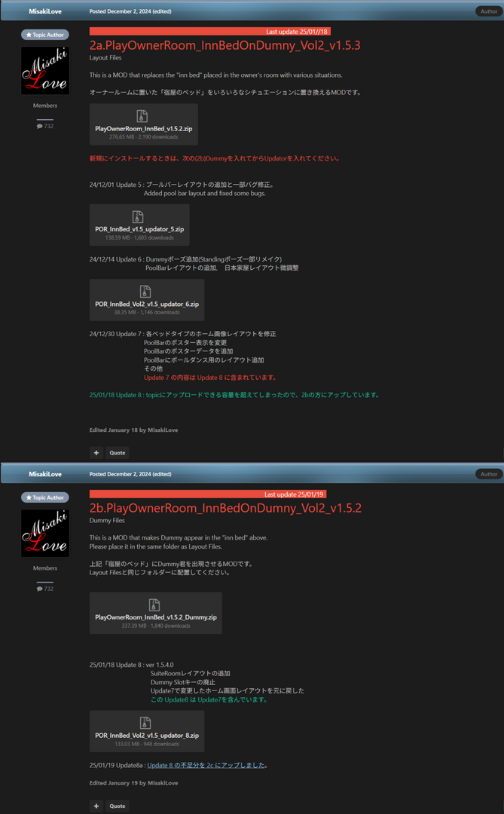Click the text 'Added pool bar layout and fixed some bugs.'
This screenshot has height=814, width=504.
pyautogui.click(x=204, y=194)
